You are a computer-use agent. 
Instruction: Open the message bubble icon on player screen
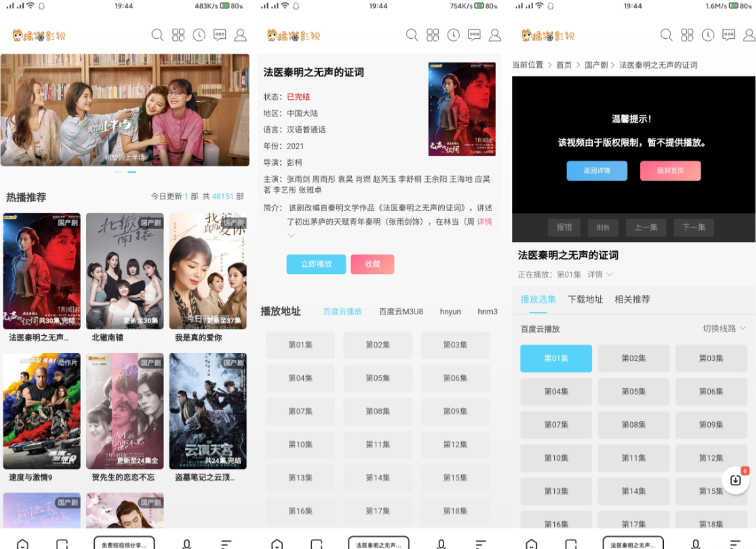(x=729, y=35)
